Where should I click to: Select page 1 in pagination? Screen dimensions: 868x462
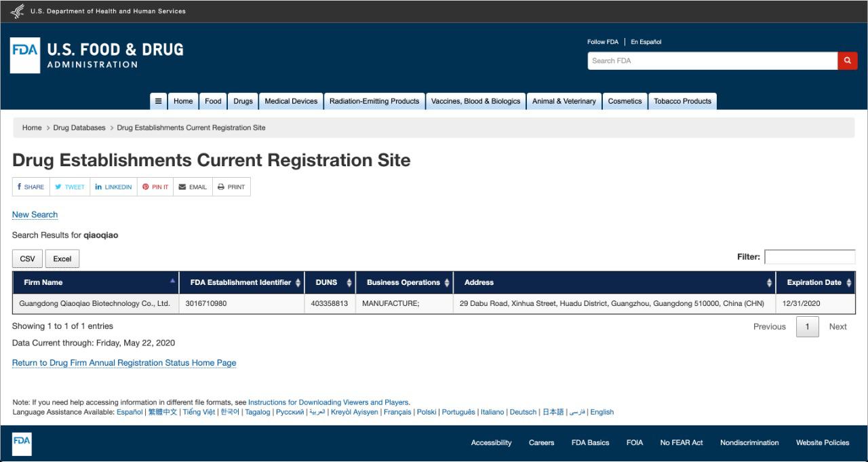point(807,326)
